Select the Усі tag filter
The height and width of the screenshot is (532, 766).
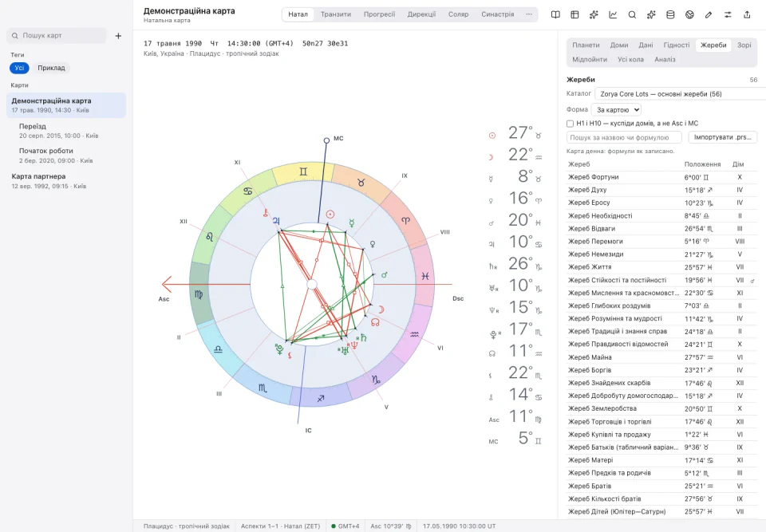pos(19,68)
